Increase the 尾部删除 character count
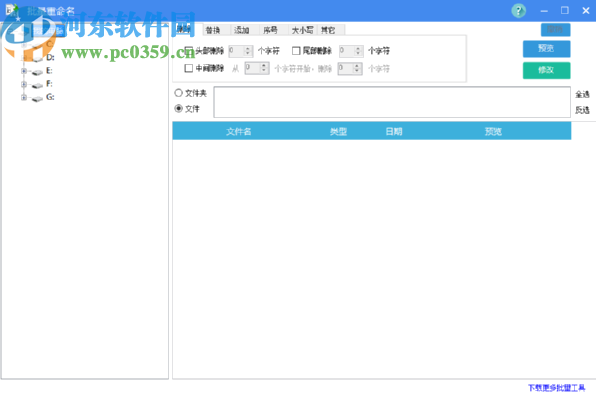596x396 pixels. (358, 48)
